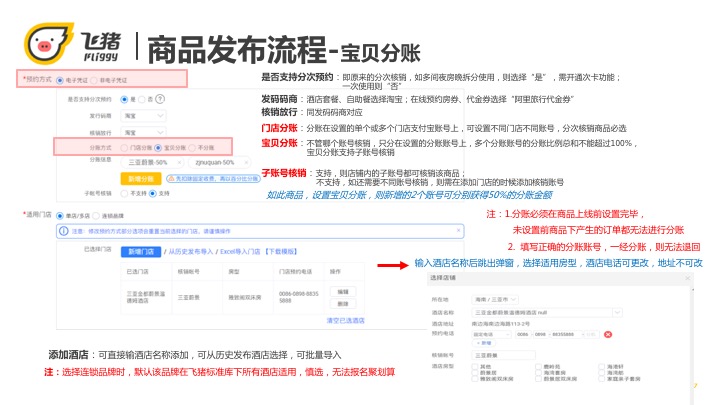Screen dimensions: 720x405
Task: Close the 选择店铺 dialog
Action: click(x=687, y=278)
